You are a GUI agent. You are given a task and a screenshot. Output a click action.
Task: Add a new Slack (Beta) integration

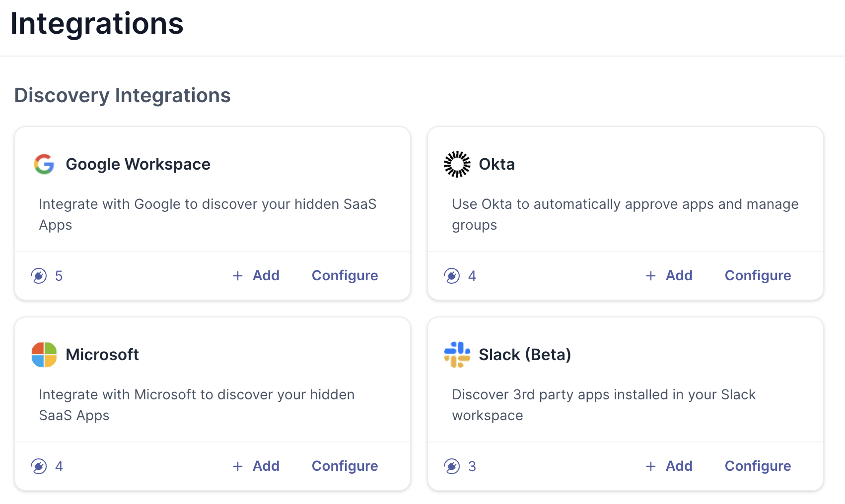(x=669, y=466)
